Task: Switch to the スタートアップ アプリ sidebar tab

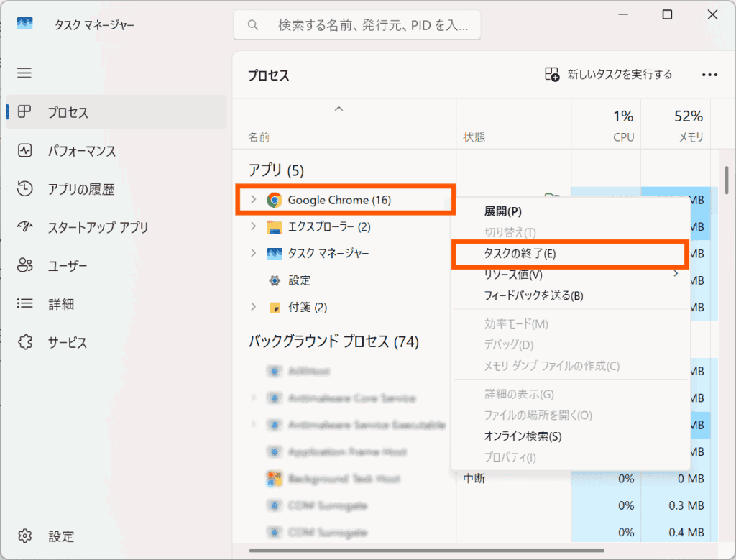Action: coord(116,227)
